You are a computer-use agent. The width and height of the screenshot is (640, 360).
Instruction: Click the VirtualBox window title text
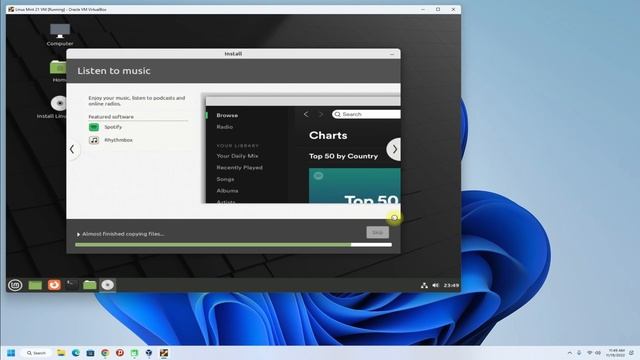[x=61, y=9]
